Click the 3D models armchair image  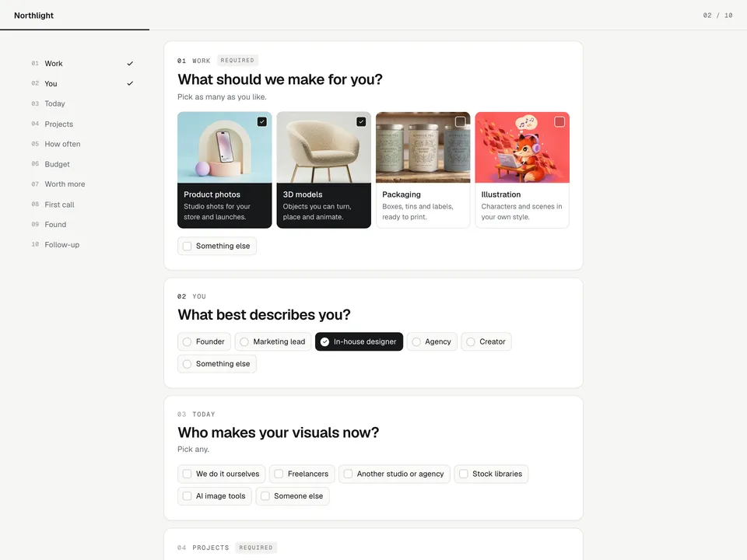click(324, 148)
